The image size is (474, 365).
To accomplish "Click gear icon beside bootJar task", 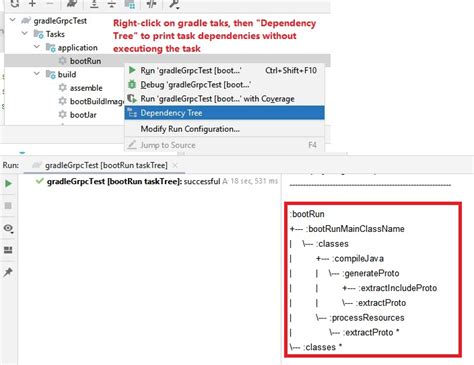I will pos(62,114).
